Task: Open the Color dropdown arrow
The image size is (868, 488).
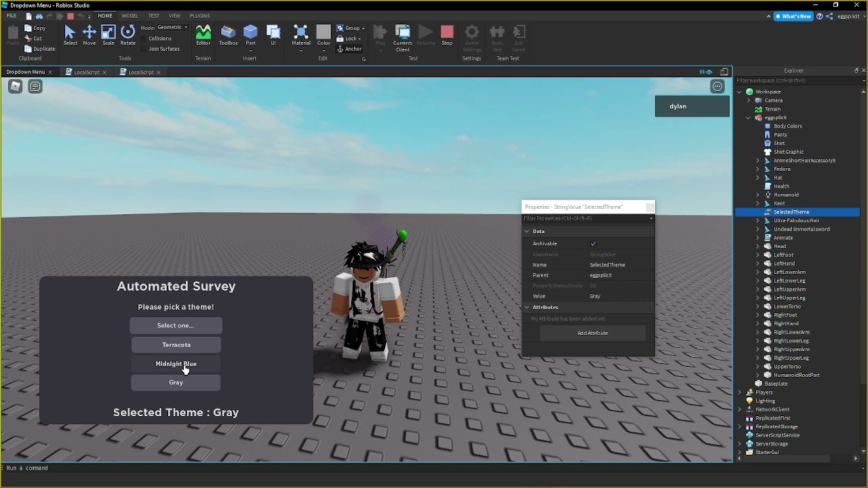Action: (324, 50)
